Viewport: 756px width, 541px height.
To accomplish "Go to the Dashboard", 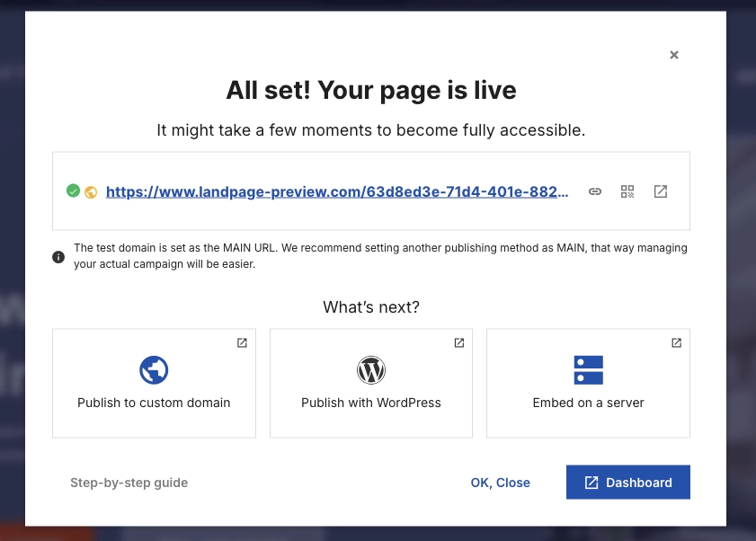I will [627, 482].
